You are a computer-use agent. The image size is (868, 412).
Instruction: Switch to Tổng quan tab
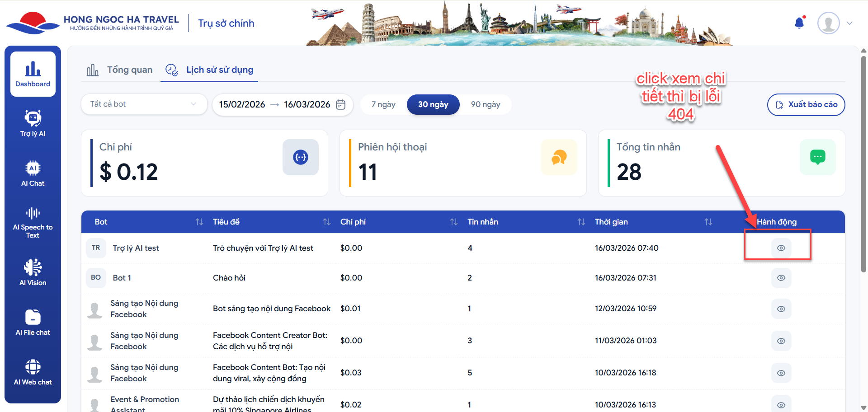[120, 70]
